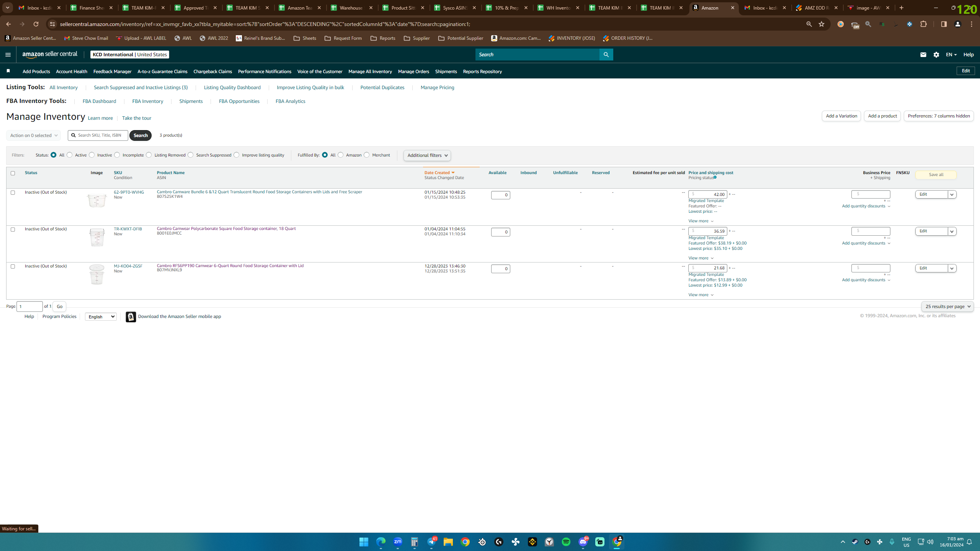Image resolution: width=980 pixels, height=551 pixels.
Task: Click the Search SKU, Title, ISBN field
Action: (x=98, y=135)
